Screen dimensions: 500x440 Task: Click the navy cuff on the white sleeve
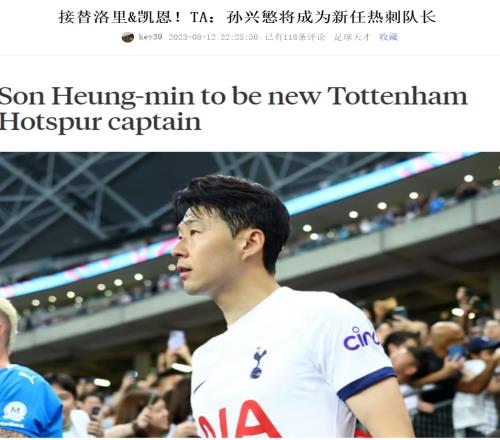[366, 383]
